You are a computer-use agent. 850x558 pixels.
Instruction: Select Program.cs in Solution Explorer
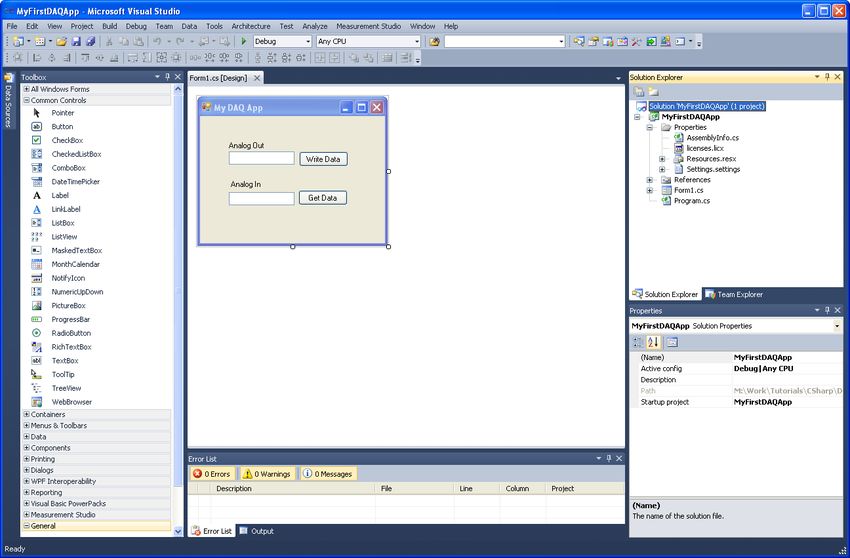pos(692,201)
